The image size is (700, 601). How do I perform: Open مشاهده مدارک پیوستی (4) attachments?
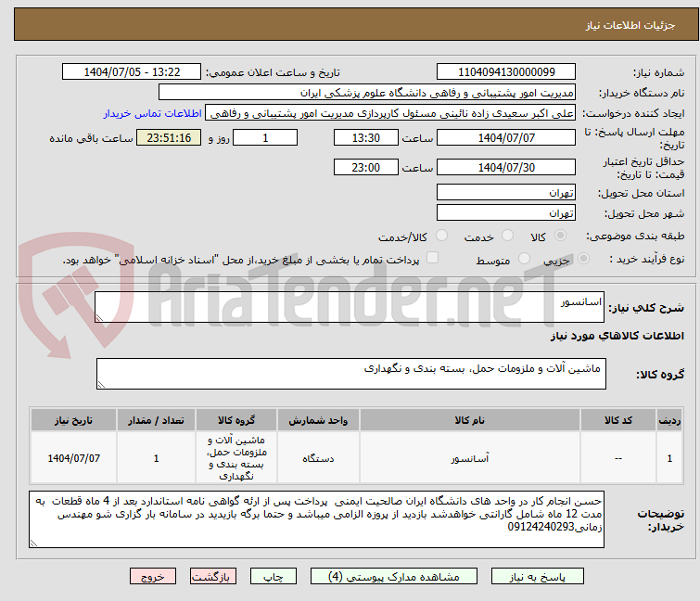[394, 577]
